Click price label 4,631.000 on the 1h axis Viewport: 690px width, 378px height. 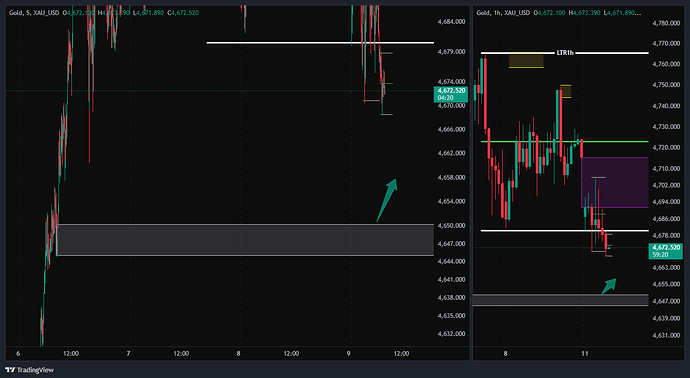(x=666, y=335)
